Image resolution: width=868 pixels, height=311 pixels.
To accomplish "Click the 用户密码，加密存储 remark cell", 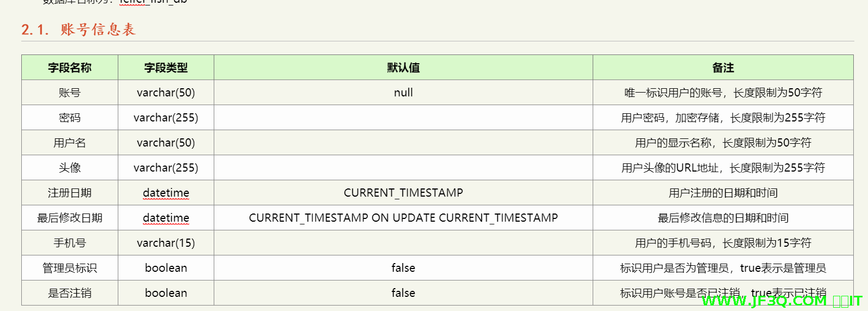I will 723,118.
